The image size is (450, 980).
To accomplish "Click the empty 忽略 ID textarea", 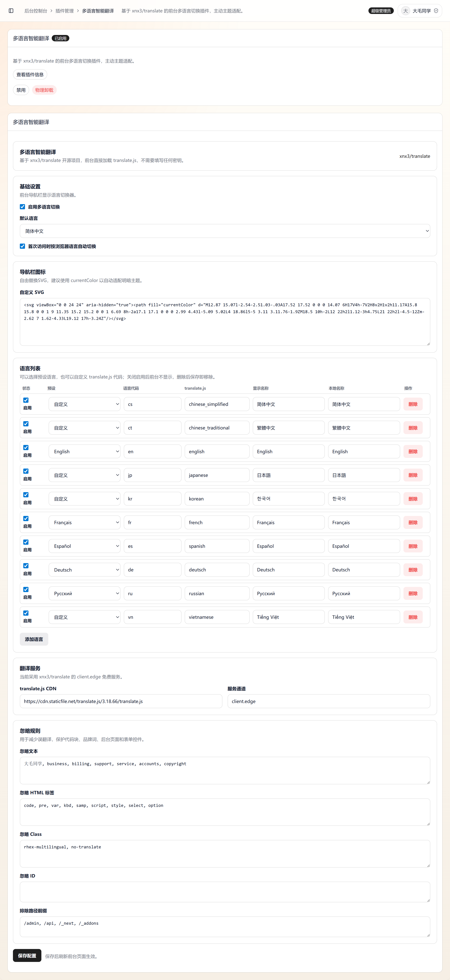I will tap(225, 892).
